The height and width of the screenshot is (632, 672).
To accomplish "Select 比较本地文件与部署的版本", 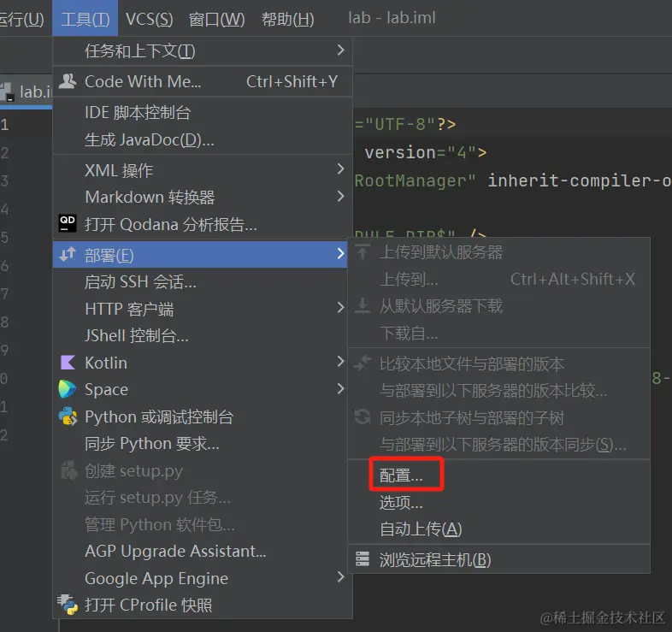I will (x=498, y=363).
